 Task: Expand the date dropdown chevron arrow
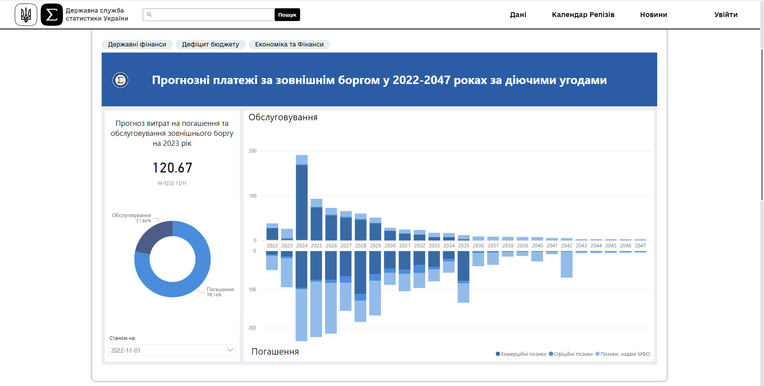point(230,350)
